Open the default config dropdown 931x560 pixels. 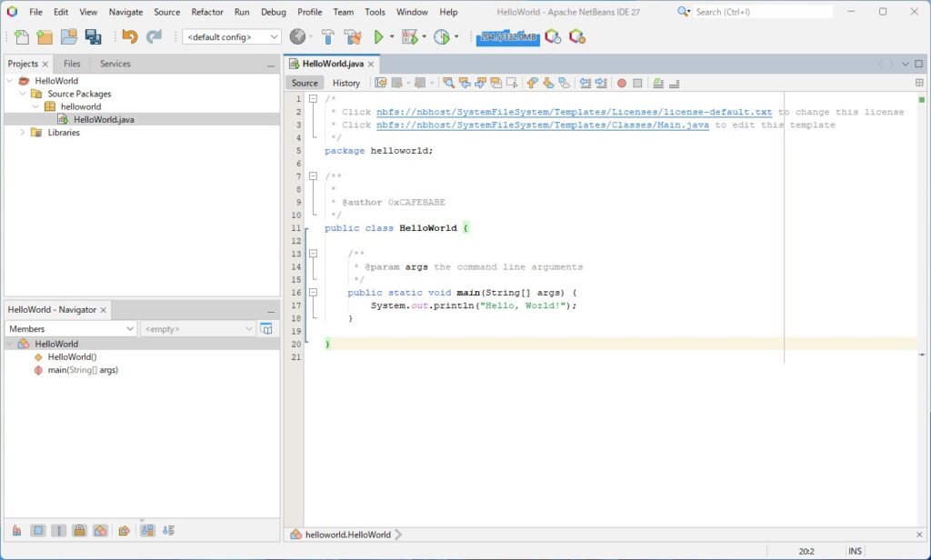(232, 37)
